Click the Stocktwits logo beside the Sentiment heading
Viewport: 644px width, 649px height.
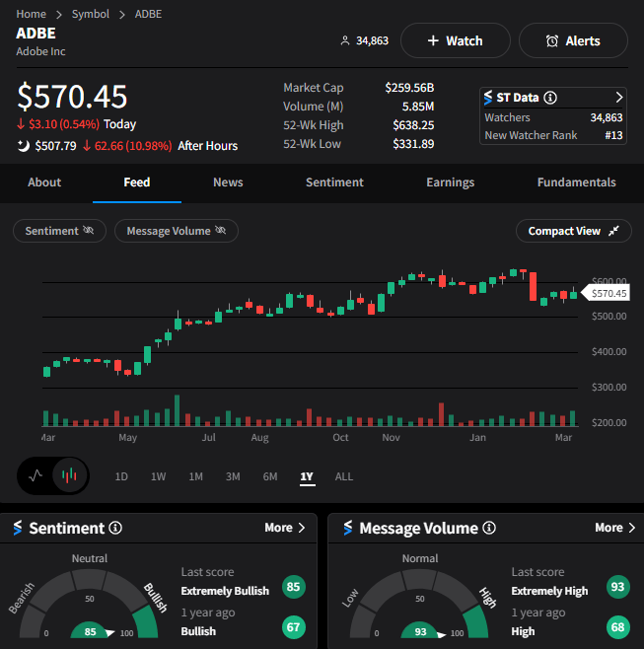[x=18, y=528]
